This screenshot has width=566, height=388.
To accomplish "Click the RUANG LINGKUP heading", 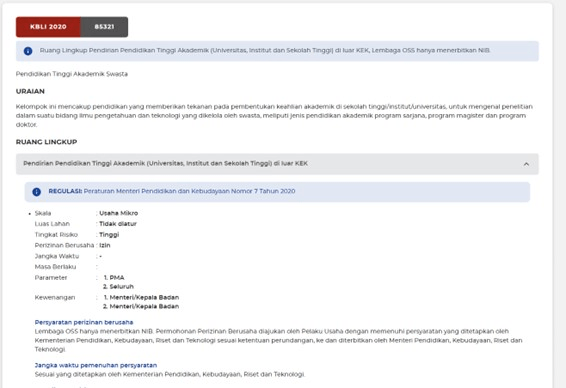I will pos(46,142).
